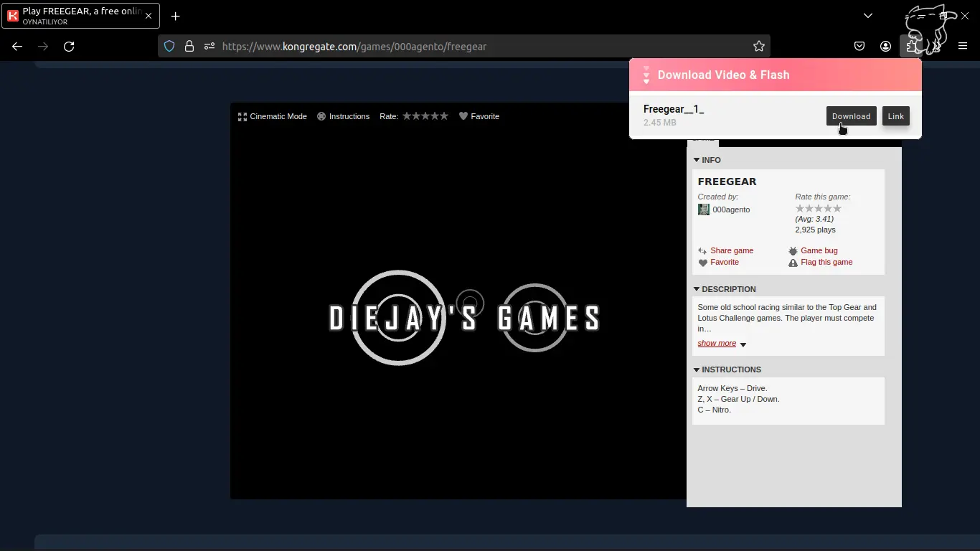The image size is (980, 551).
Task: Click the Share game arrows icon
Action: click(702, 251)
